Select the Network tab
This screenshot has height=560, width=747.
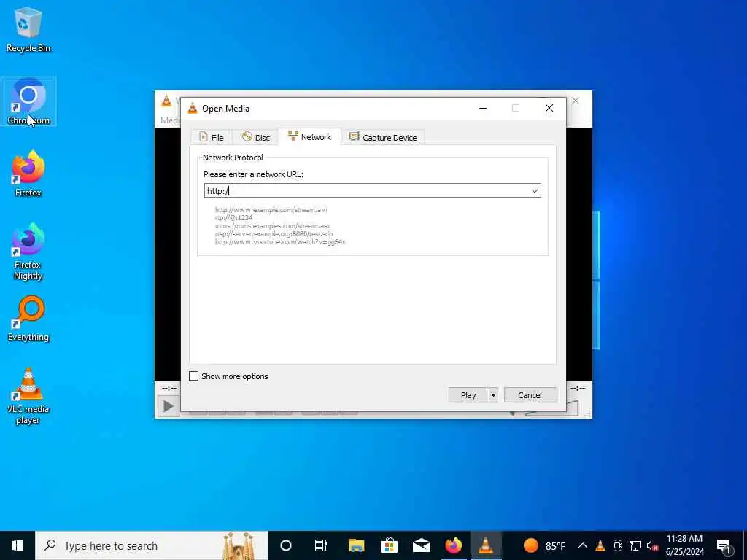309,136
